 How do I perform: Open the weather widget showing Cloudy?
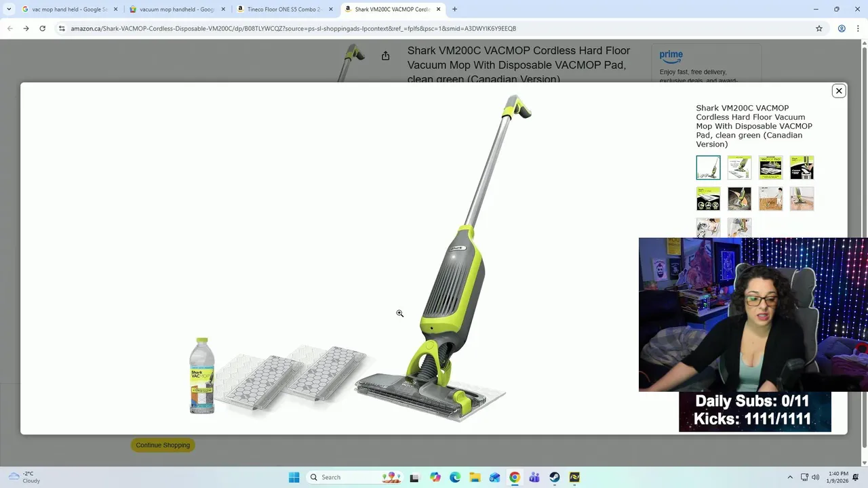click(24, 477)
